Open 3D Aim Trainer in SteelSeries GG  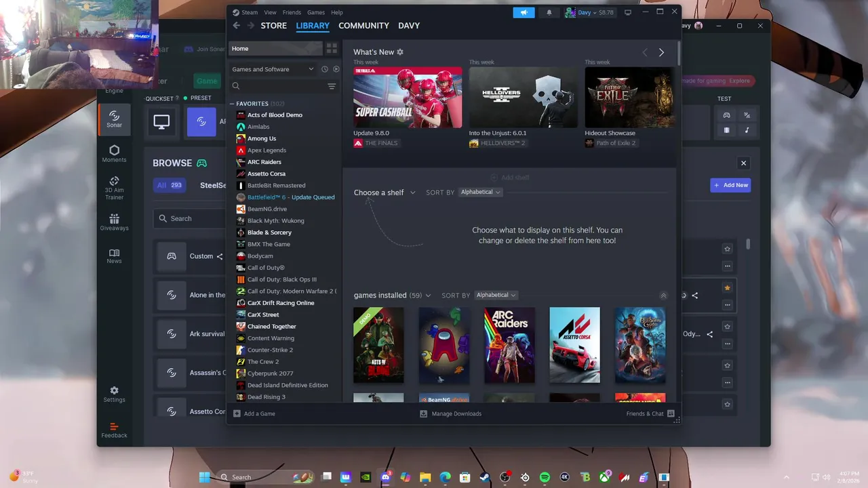point(114,188)
